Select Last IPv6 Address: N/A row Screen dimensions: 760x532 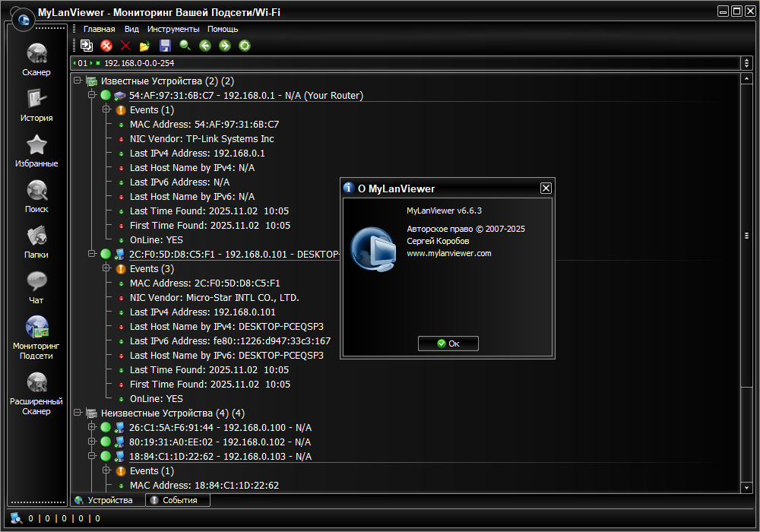180,182
